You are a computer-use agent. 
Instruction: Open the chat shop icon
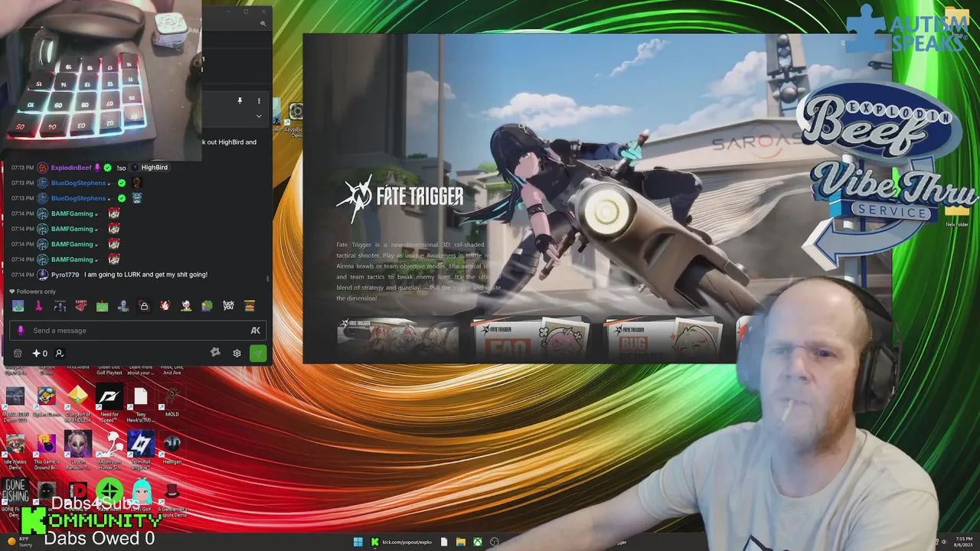click(x=18, y=353)
